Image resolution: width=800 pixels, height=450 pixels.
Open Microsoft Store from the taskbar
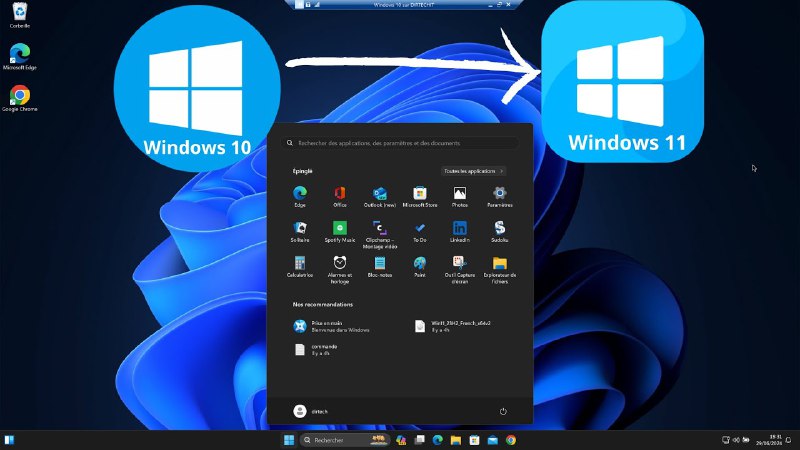click(x=474, y=440)
